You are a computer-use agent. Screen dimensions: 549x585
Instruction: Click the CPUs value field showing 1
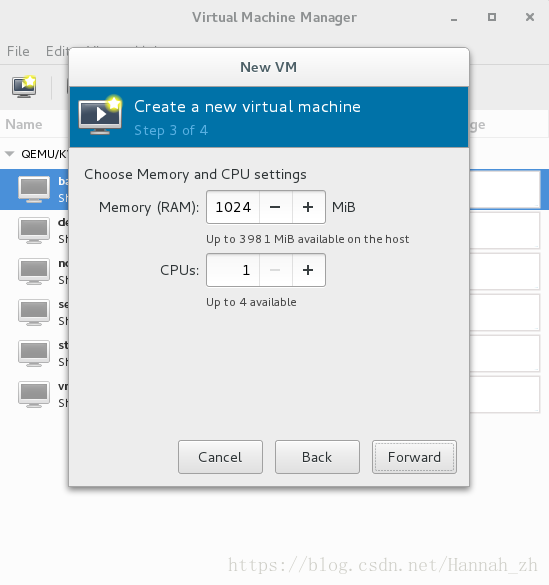click(233, 270)
